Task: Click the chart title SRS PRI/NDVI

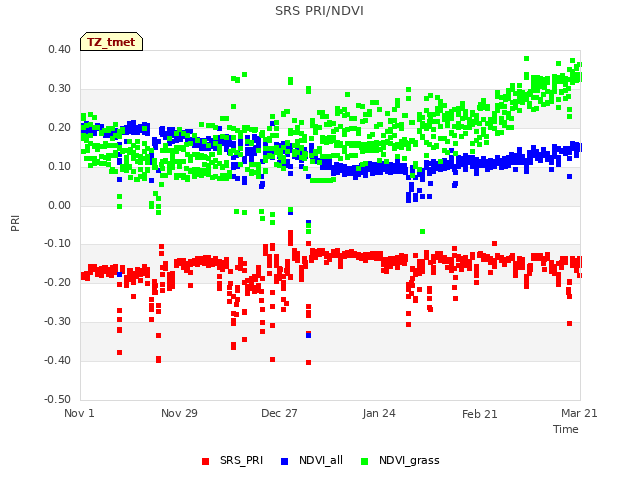Action: pos(319,11)
